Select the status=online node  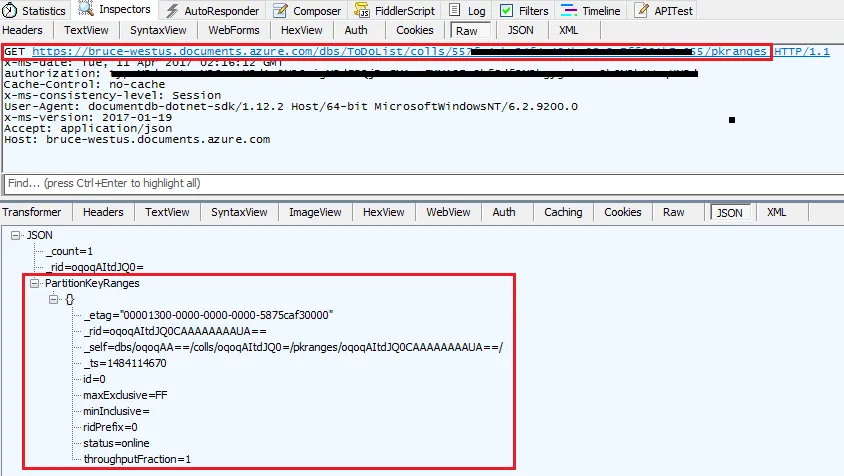point(116,443)
